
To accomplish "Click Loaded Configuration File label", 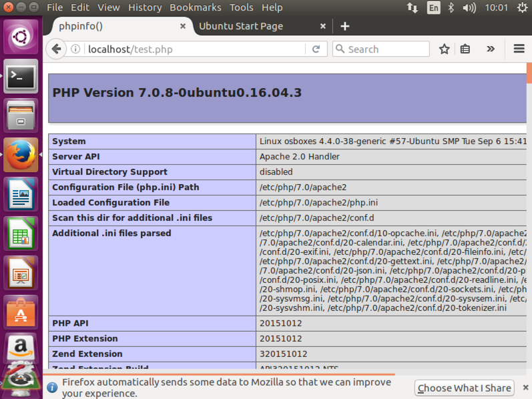I will tap(111, 203).
